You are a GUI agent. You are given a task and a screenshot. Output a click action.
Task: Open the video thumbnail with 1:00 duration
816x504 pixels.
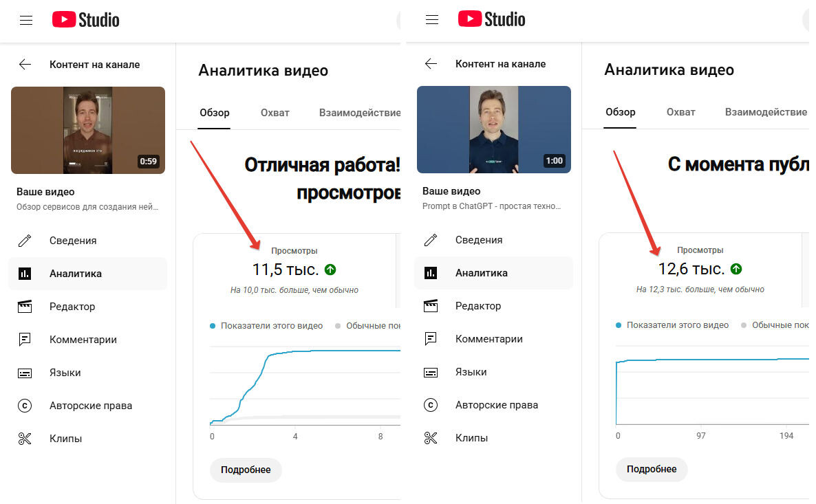coord(494,129)
